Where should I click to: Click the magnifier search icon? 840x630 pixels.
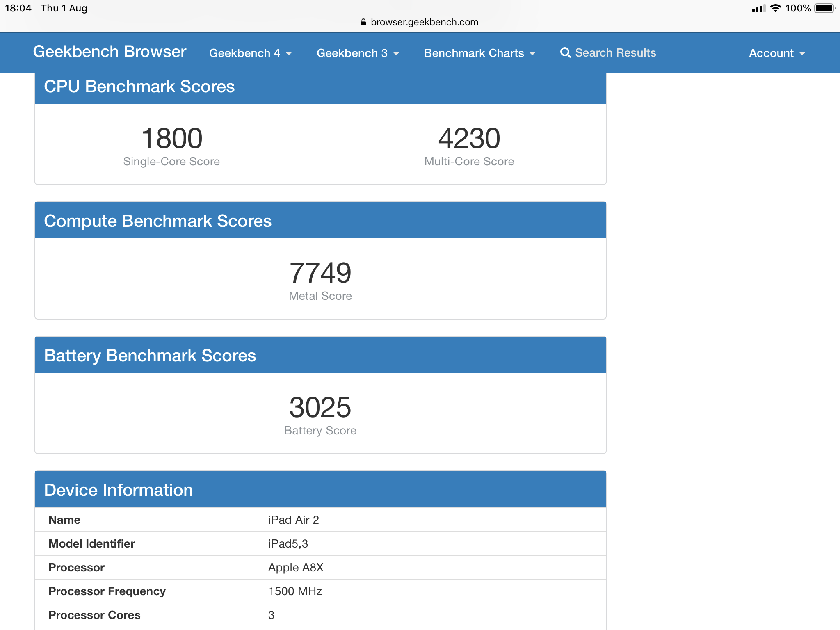[566, 53]
